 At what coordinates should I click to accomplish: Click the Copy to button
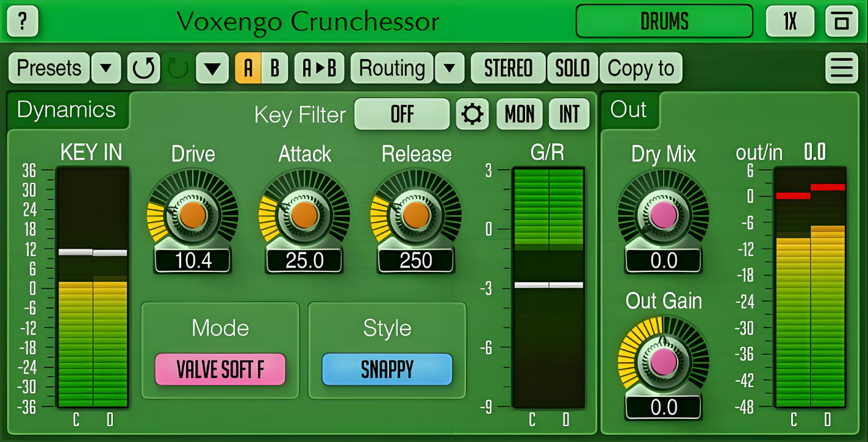click(x=641, y=68)
